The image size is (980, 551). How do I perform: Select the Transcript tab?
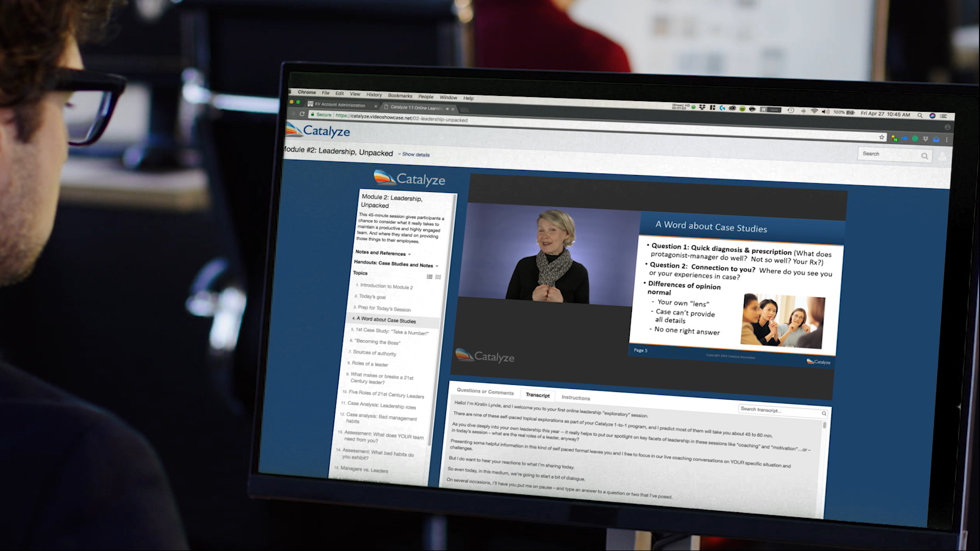pos(537,394)
